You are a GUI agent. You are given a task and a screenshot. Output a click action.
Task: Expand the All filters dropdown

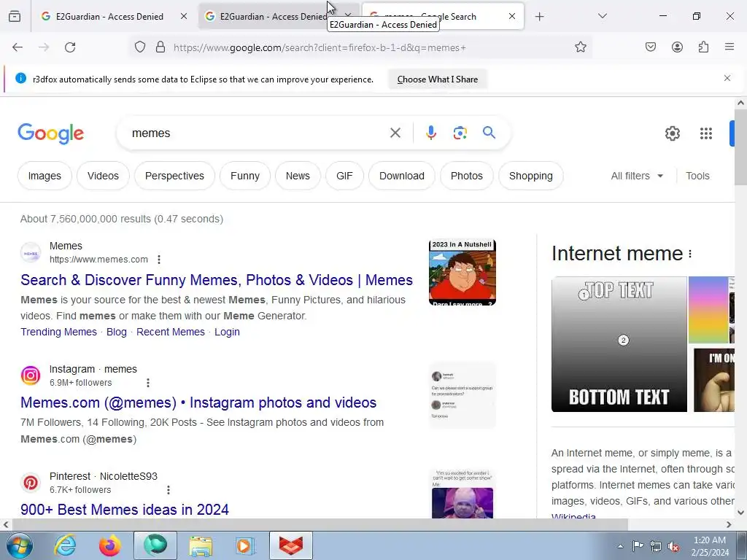tap(637, 176)
